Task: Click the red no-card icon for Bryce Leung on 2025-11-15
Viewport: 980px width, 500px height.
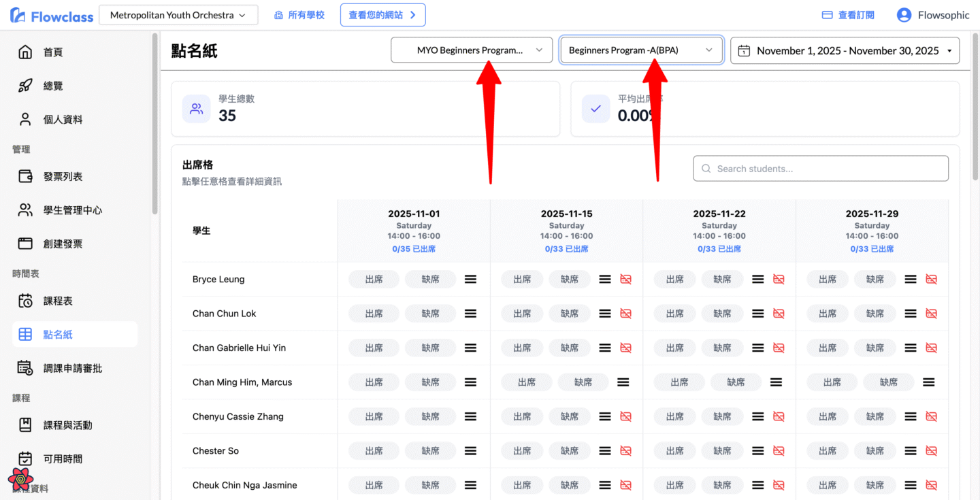Action: tap(625, 280)
